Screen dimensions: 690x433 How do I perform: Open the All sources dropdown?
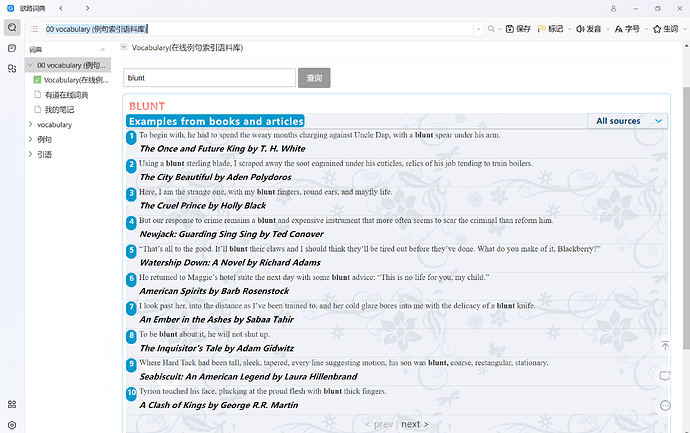pos(627,121)
